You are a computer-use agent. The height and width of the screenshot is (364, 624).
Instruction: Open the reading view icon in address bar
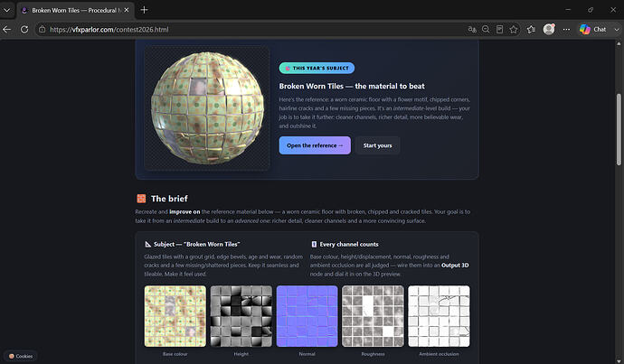click(499, 30)
